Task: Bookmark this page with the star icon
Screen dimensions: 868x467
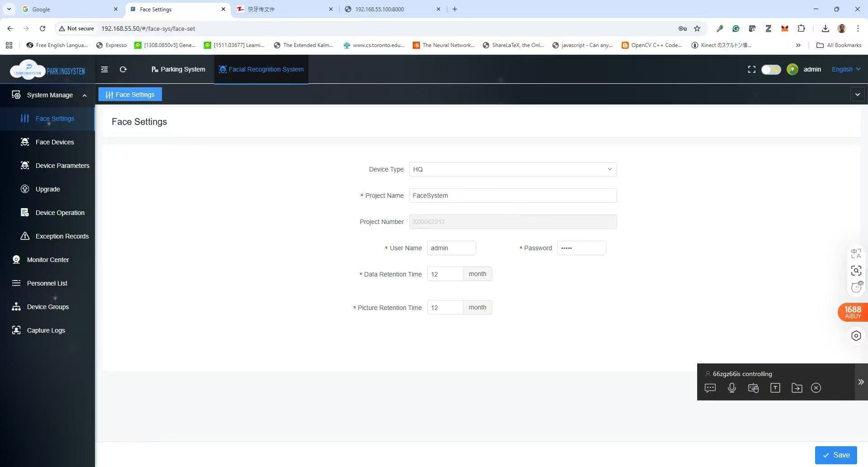Action: pyautogui.click(x=697, y=29)
